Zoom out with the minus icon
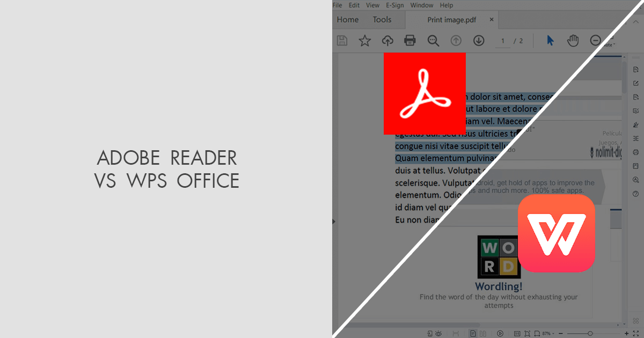The image size is (644, 338). point(596,40)
